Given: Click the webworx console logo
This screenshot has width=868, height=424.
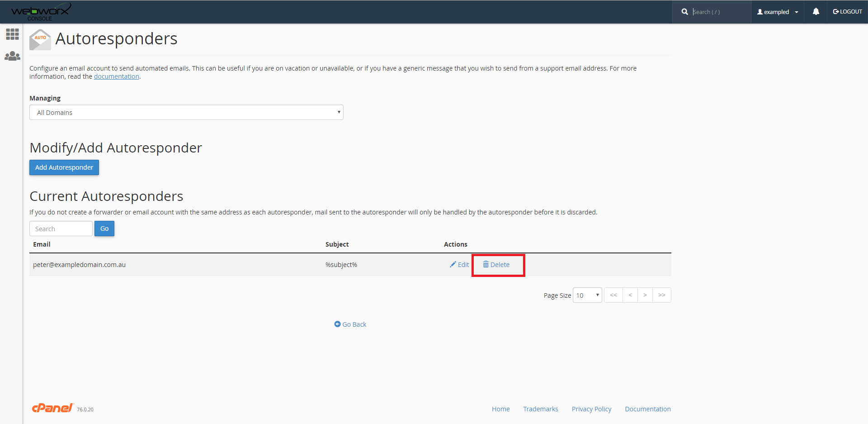Looking at the screenshot, I should click(x=41, y=12).
